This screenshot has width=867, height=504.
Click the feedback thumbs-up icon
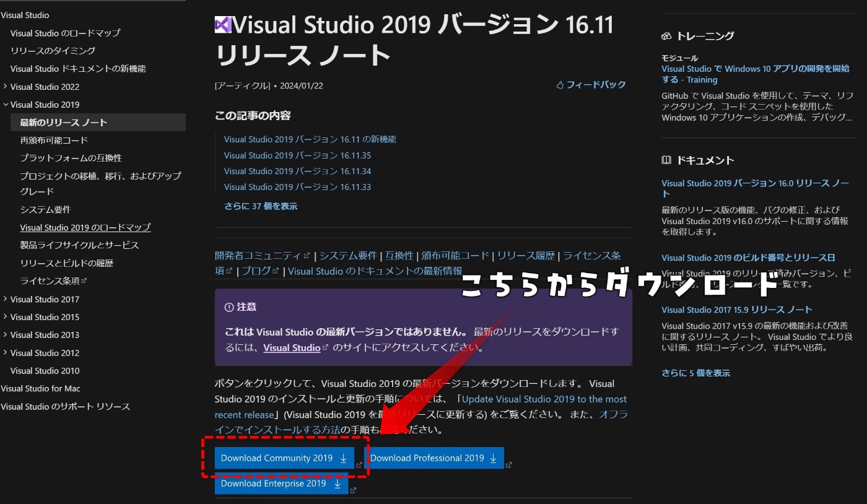tap(560, 85)
